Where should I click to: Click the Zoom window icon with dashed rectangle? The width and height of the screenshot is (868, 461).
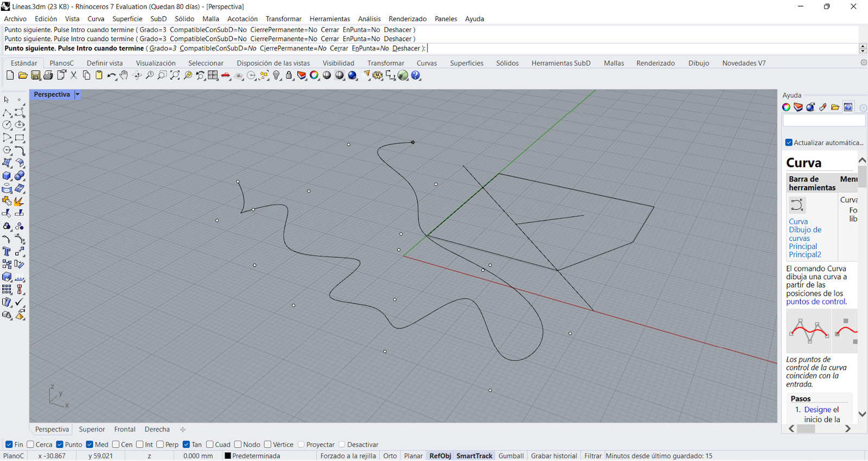pos(162,75)
